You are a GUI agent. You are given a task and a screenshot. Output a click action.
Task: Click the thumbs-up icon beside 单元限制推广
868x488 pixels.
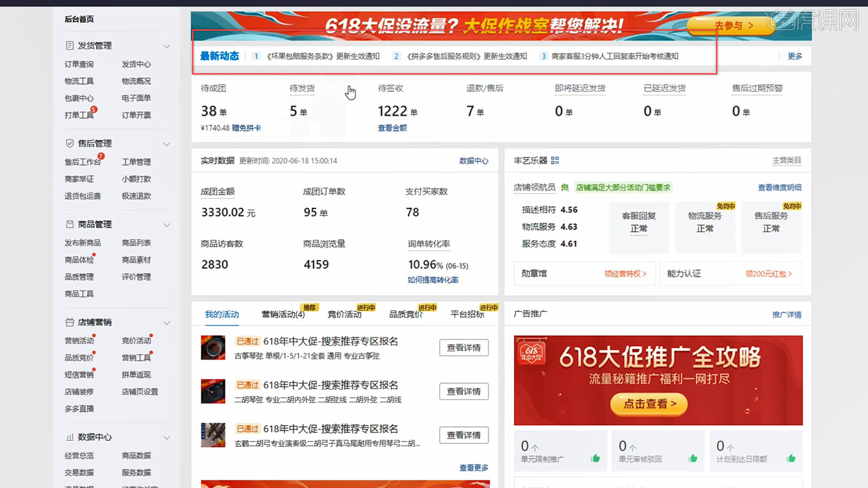point(595,457)
